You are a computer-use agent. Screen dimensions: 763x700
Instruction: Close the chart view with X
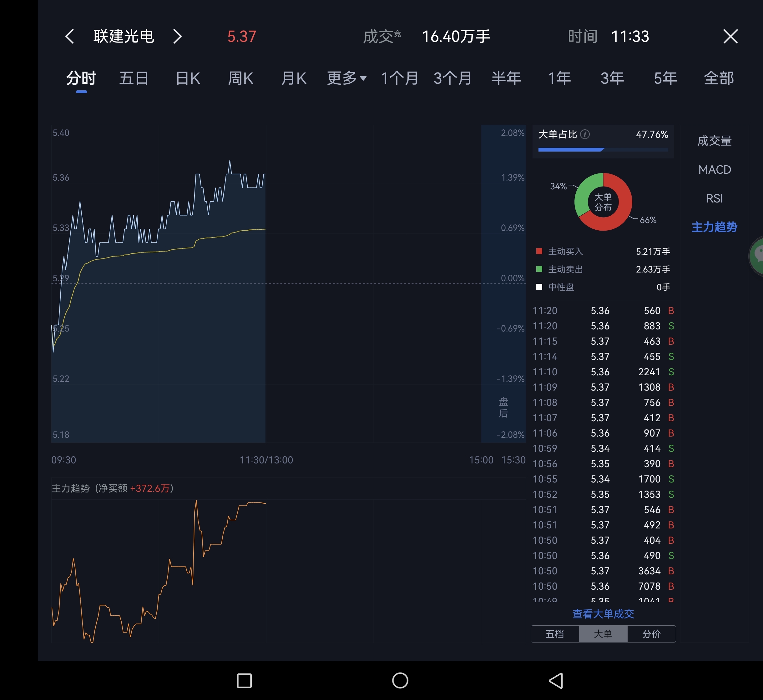click(730, 37)
